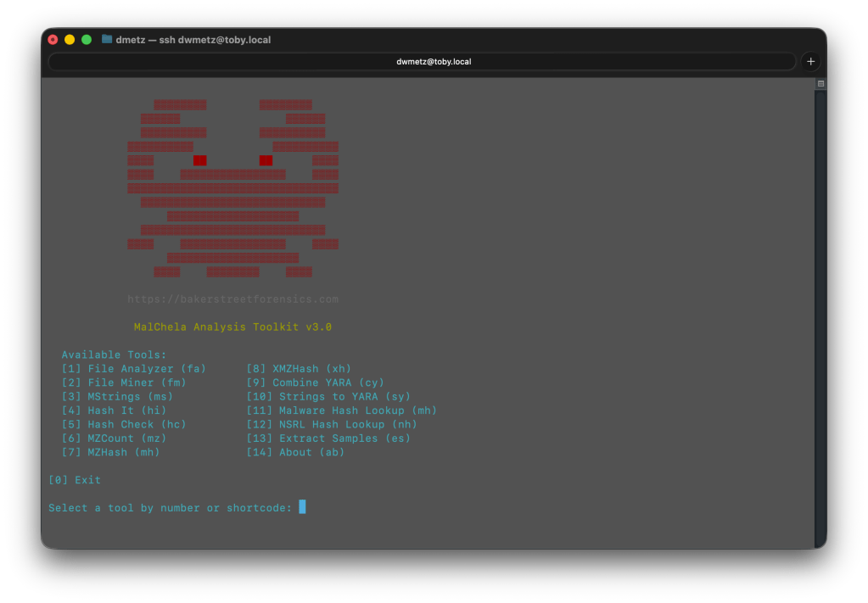Click the Malware Hash Lookup entry

pyautogui.click(x=341, y=410)
